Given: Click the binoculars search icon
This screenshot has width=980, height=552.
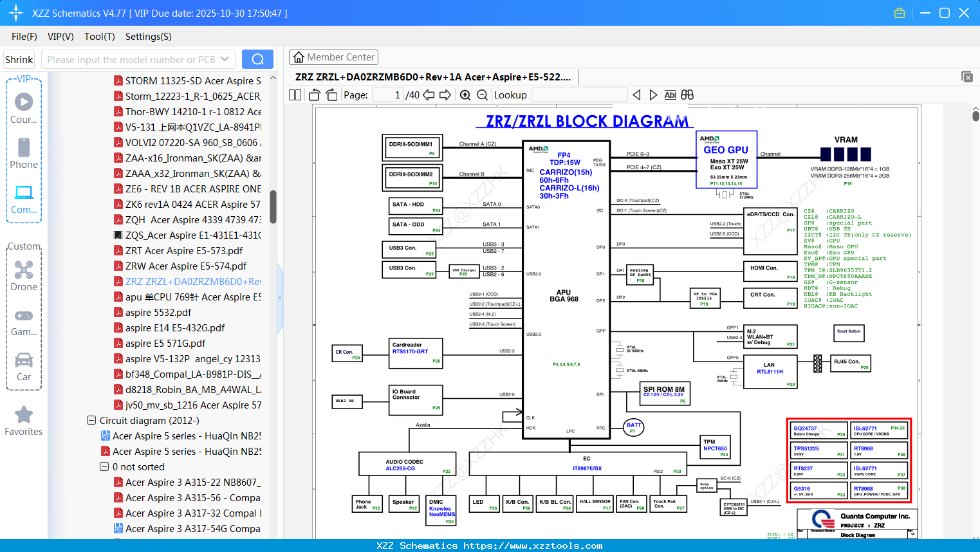Looking at the screenshot, I should 687,95.
